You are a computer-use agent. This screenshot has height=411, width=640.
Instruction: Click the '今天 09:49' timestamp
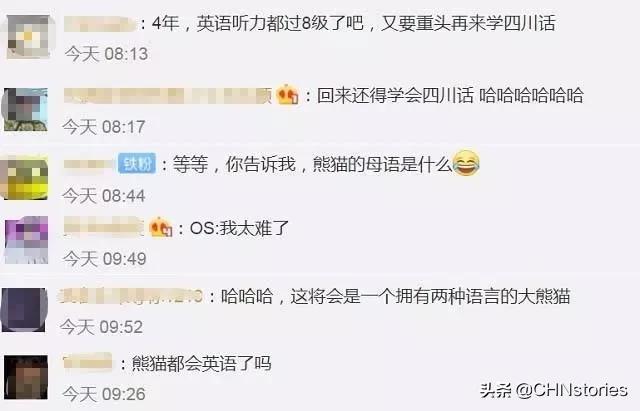point(104,259)
